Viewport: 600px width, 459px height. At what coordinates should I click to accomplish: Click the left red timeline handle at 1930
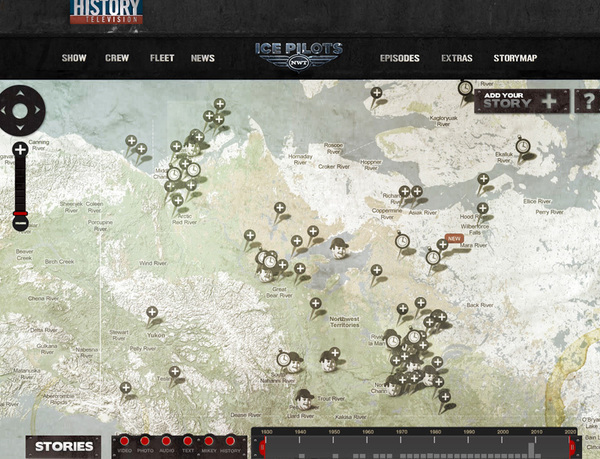pos(262,447)
